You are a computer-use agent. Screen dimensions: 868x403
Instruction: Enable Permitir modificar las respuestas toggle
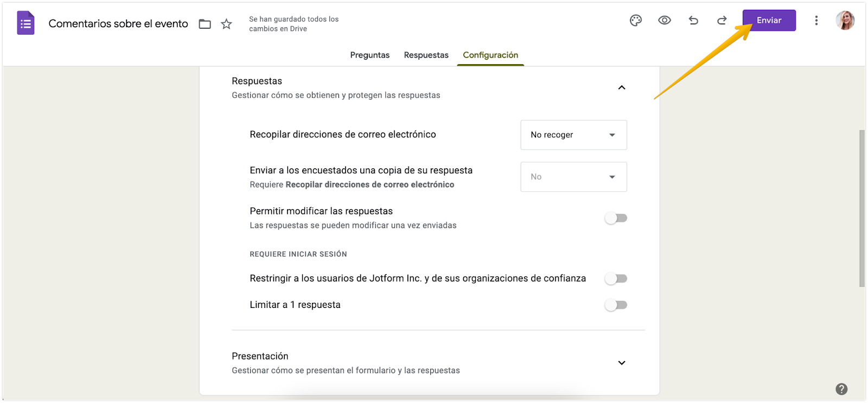point(616,218)
